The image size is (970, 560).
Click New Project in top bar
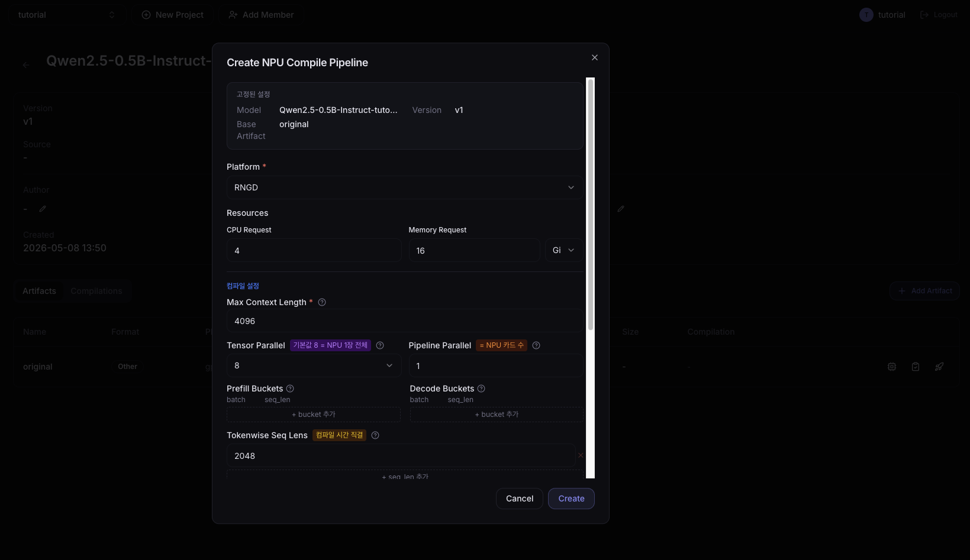pos(172,15)
